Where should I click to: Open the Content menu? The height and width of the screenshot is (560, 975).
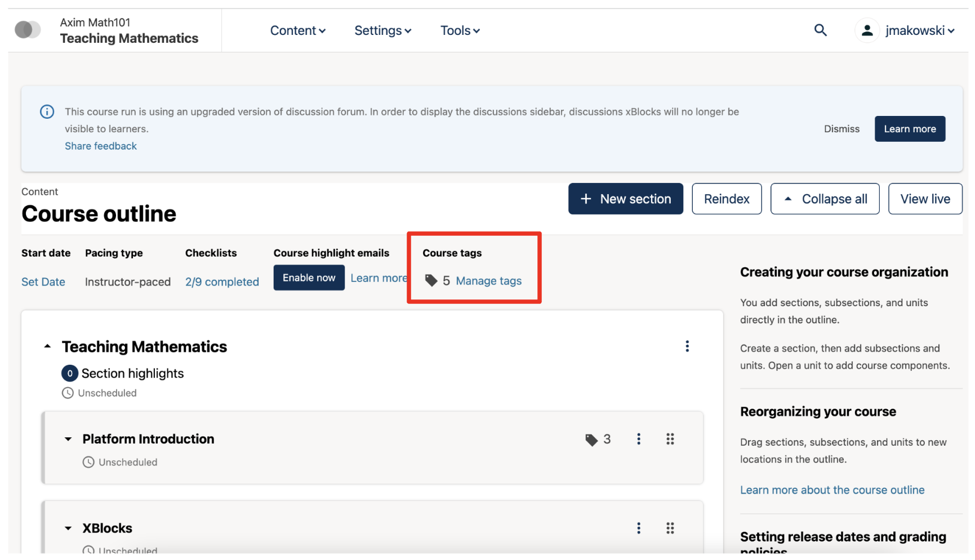[297, 30]
